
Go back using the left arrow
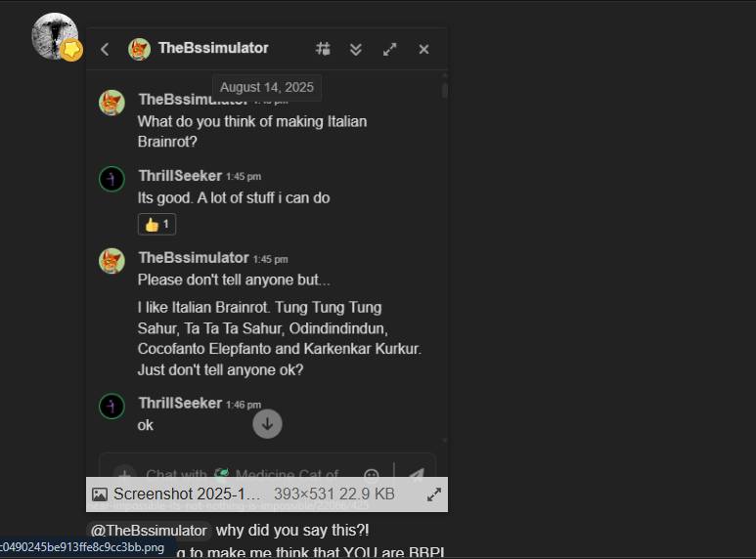click(x=105, y=49)
